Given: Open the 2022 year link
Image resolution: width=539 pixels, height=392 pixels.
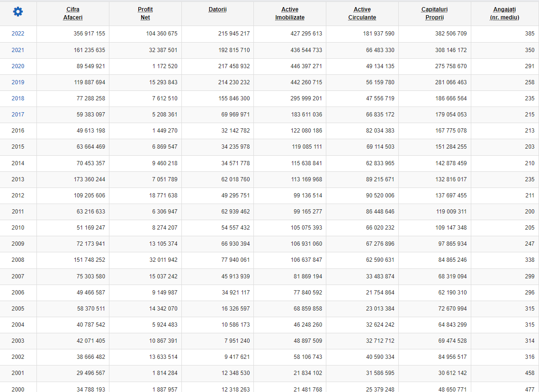Looking at the screenshot, I should pos(18,34).
